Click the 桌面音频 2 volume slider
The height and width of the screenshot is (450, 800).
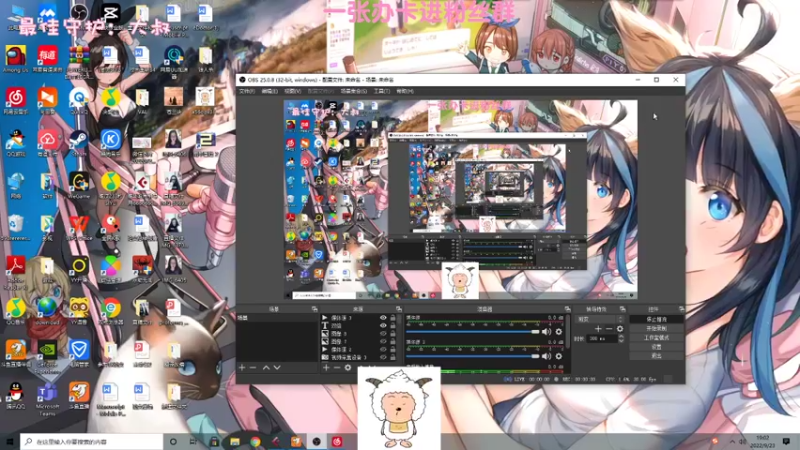click(472, 356)
